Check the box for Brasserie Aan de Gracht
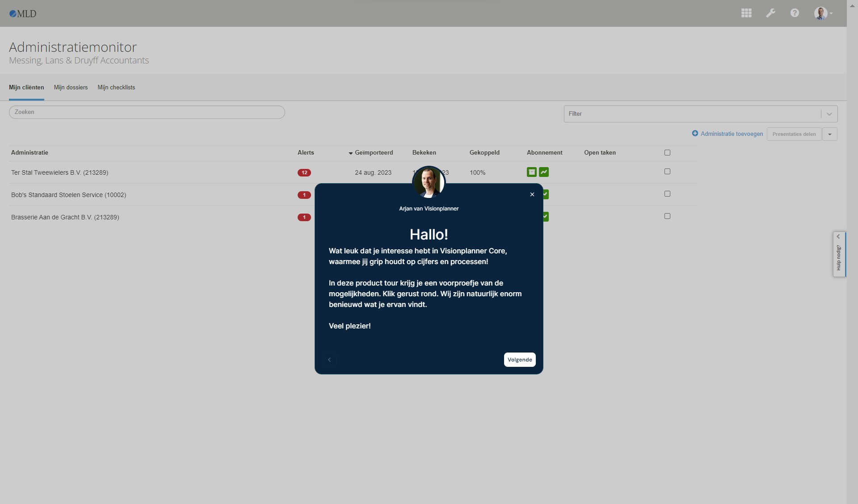Image resolution: width=858 pixels, height=504 pixels. point(667,216)
